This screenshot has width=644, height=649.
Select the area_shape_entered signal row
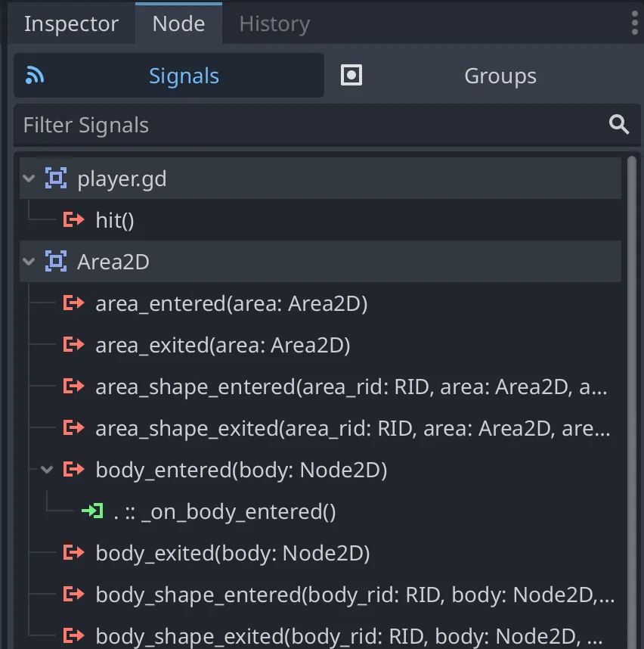[x=351, y=387]
